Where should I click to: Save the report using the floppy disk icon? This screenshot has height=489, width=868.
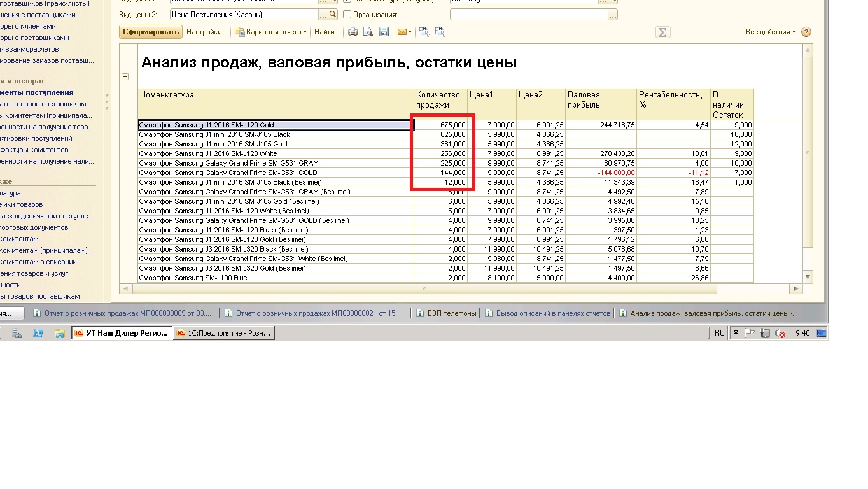click(384, 32)
